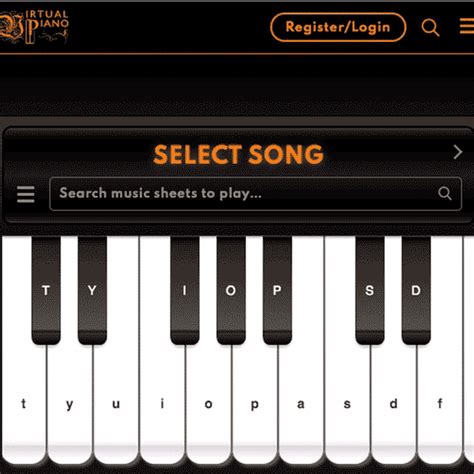The width and height of the screenshot is (474, 474).
Task: Play the black key labeled O
Action: pyautogui.click(x=231, y=290)
